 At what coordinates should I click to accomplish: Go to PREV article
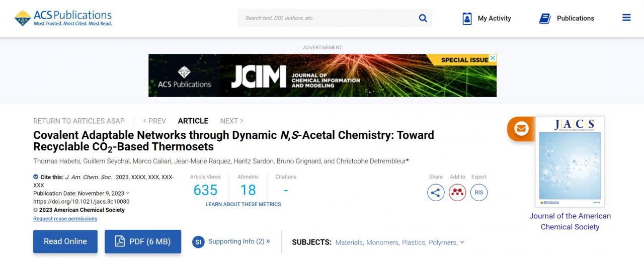[x=154, y=121]
